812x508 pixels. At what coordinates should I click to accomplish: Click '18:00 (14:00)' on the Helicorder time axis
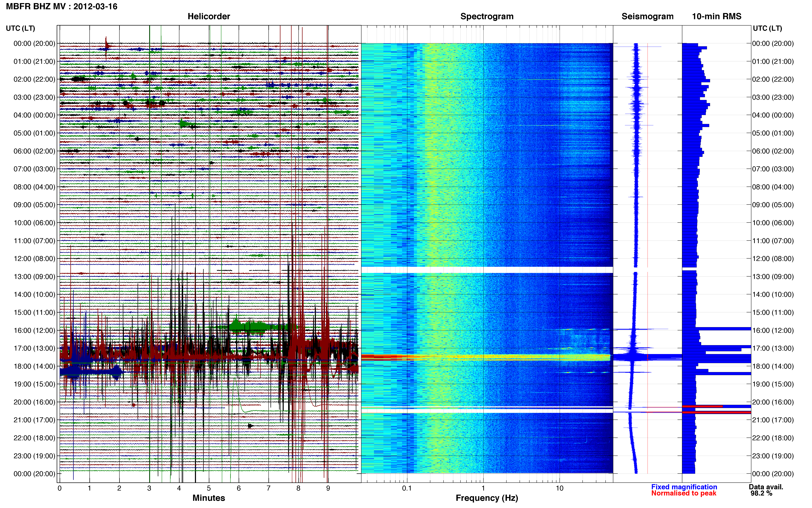click(x=34, y=366)
